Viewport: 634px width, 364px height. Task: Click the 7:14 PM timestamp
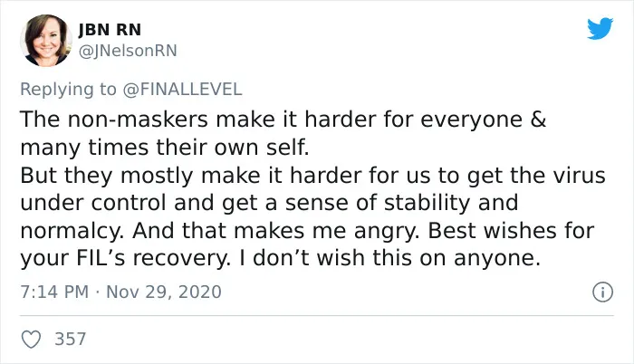coord(54,292)
